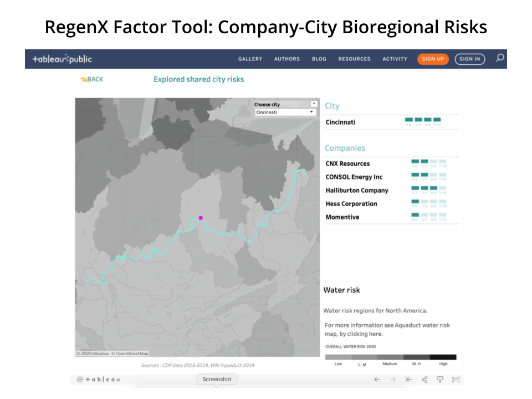Click the undo arrow in toolbar
Image resolution: width=532 pixels, height=399 pixels.
click(377, 379)
